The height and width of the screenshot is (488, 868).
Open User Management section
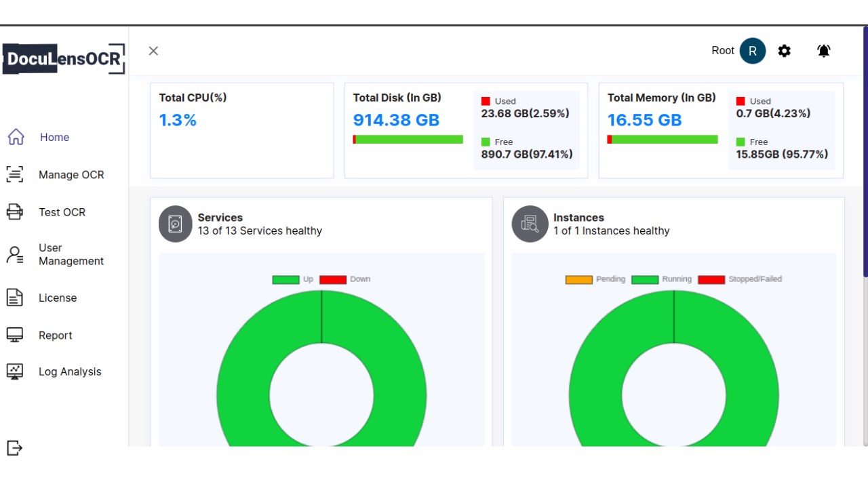click(x=71, y=254)
